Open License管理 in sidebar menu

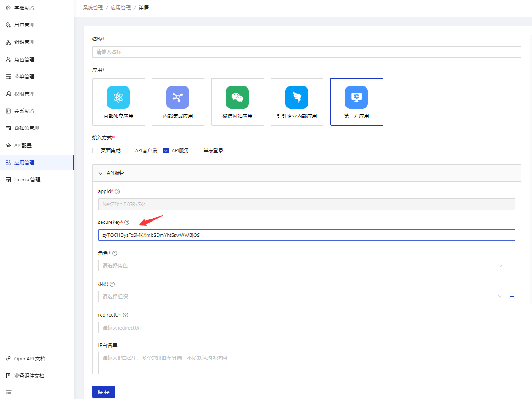[27, 180]
